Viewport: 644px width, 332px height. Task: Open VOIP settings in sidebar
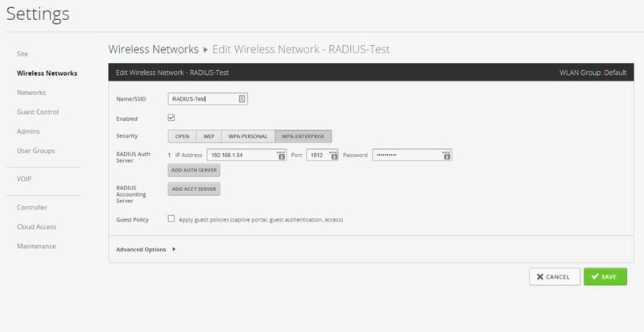click(24, 179)
